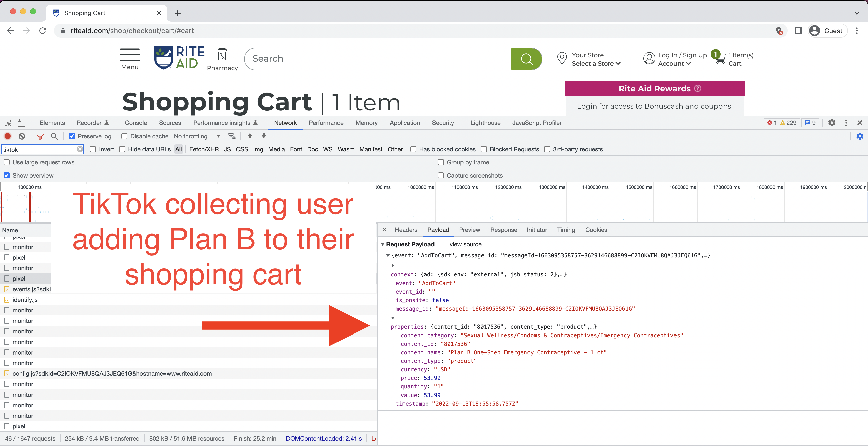Import HAR file with upload arrow

pos(250,136)
